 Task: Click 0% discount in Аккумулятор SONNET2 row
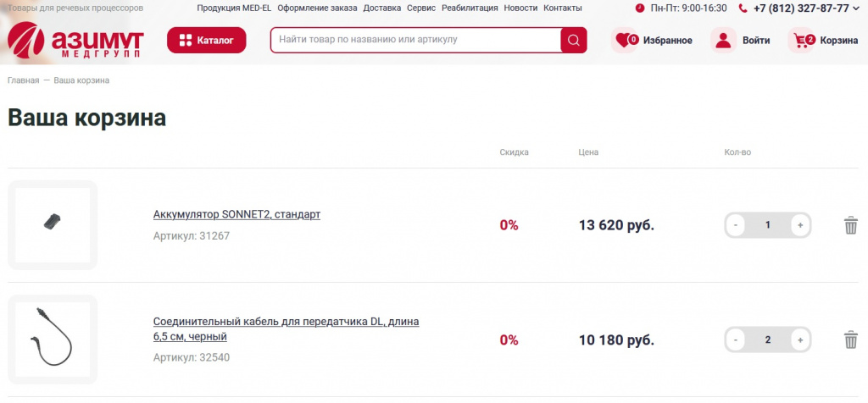(509, 225)
